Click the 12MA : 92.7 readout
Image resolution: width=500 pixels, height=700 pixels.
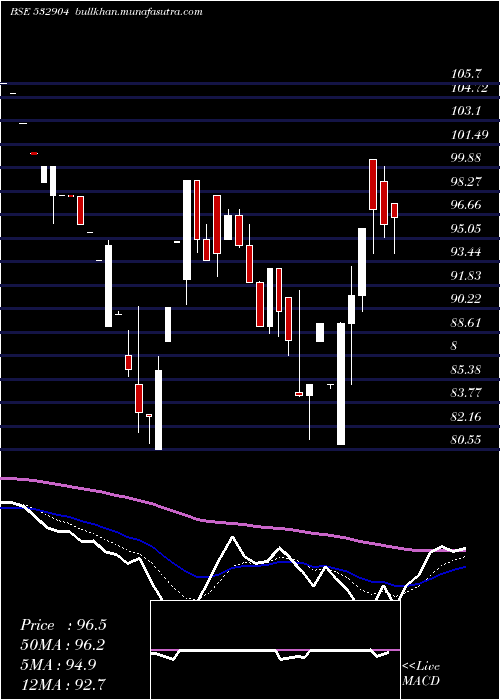[63, 684]
